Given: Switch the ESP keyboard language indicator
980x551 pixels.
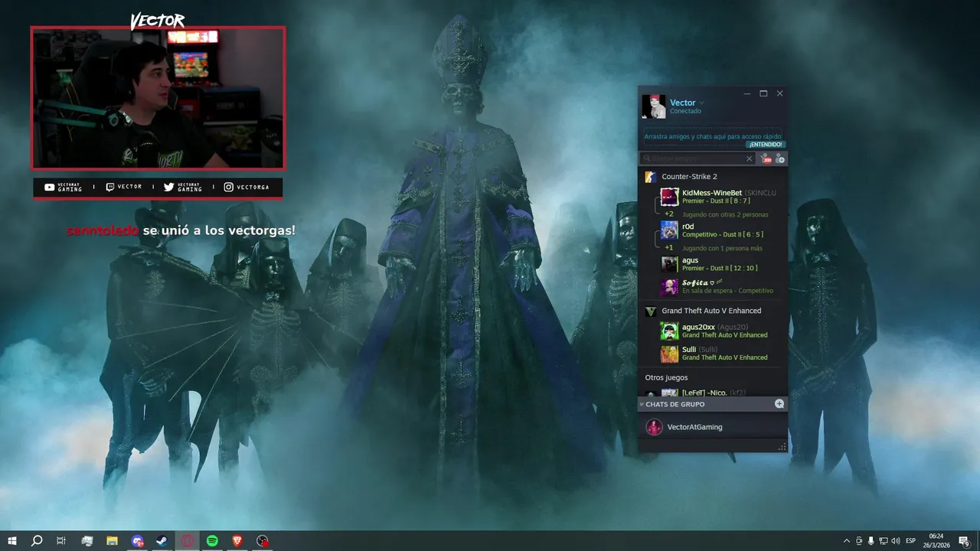Looking at the screenshot, I should point(911,541).
